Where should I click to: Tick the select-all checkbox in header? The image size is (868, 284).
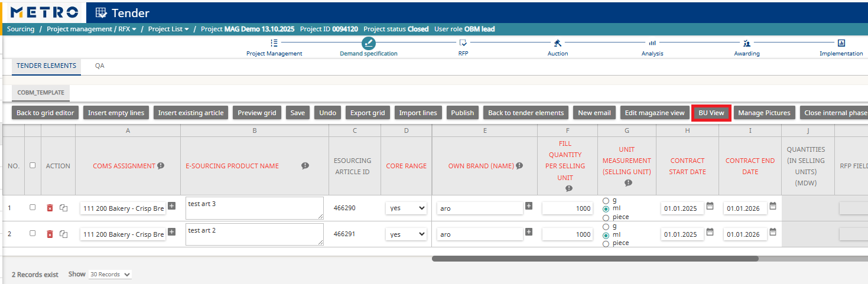pyautogui.click(x=32, y=165)
